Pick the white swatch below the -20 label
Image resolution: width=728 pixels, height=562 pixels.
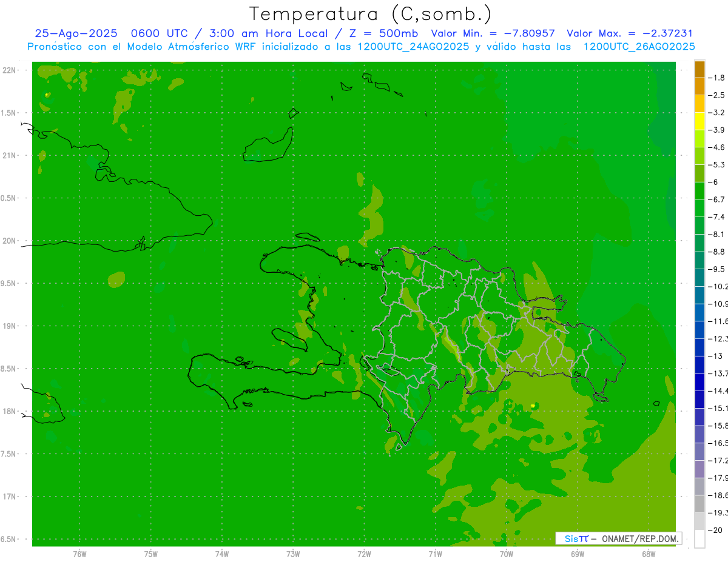click(699, 539)
